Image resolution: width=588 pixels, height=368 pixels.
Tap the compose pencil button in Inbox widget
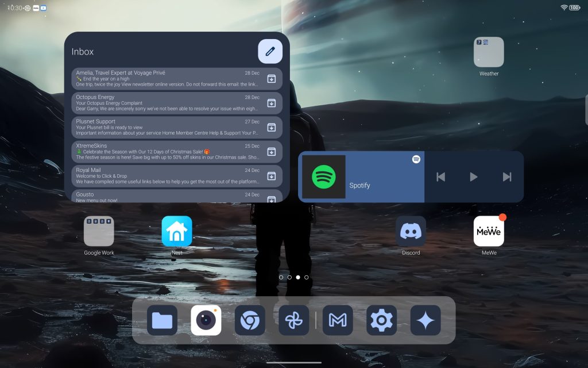[270, 52]
